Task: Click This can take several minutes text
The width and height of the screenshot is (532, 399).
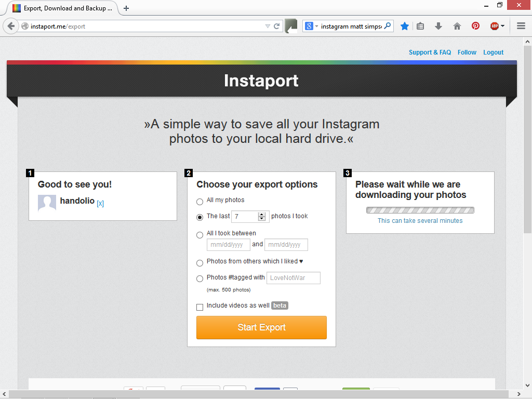Action: pos(420,220)
